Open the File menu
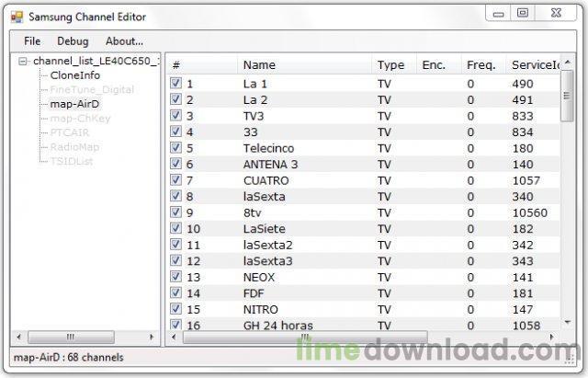The height and width of the screenshot is (378, 588). point(32,41)
